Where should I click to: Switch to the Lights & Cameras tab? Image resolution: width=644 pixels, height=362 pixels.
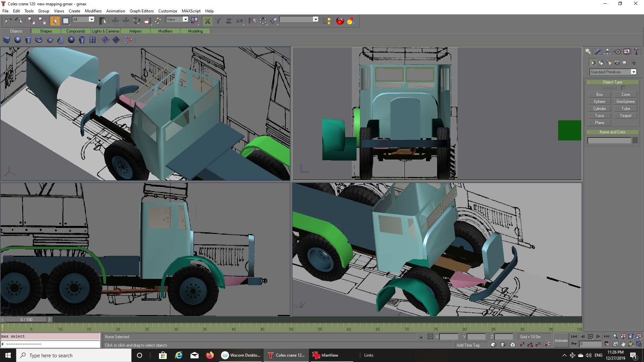(106, 31)
